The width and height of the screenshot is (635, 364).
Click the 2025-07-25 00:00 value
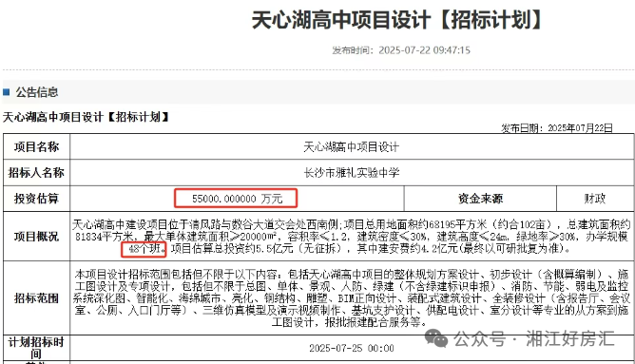[352, 348]
